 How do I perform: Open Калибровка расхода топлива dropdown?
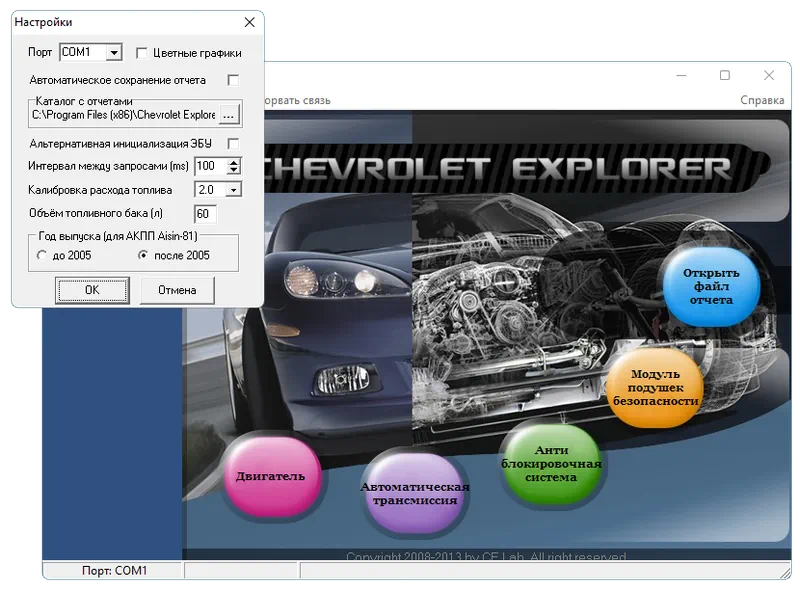click(x=234, y=190)
